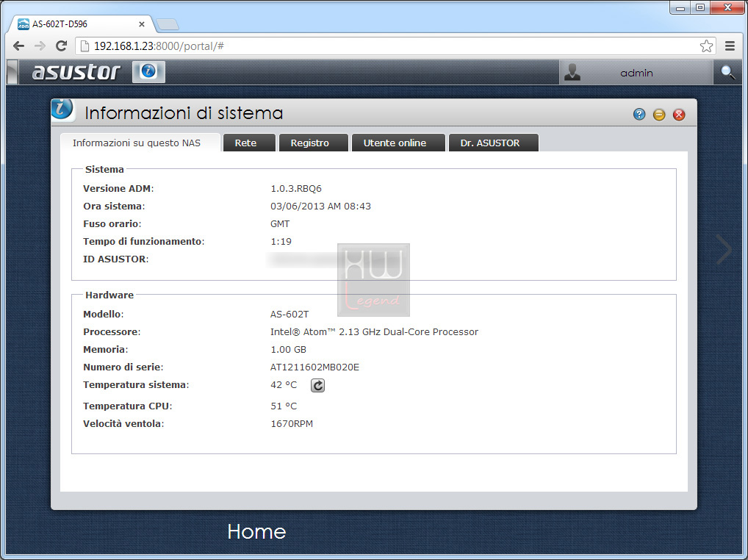Bookmark this page with the star icon
Screen dimensions: 748x560
point(707,46)
